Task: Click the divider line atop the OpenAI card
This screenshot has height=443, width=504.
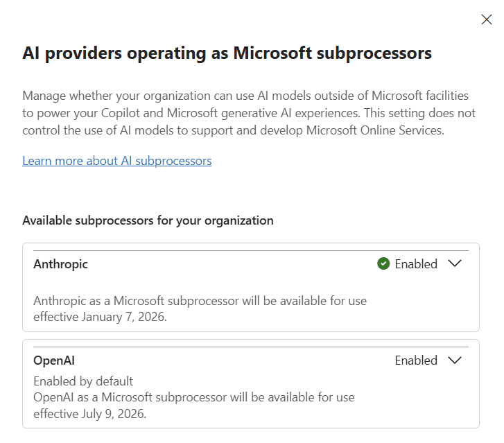Action: [x=251, y=347]
